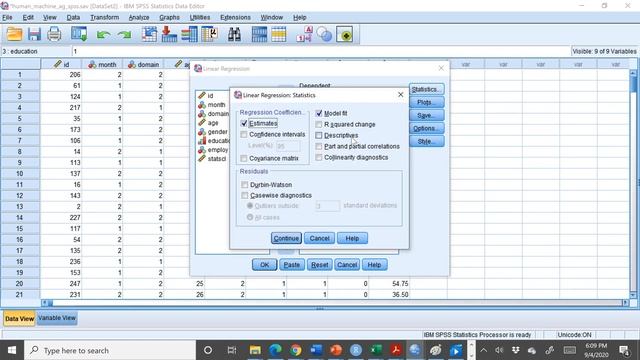Click the 'id' column header
640x360 pixels.
(x=61, y=64)
